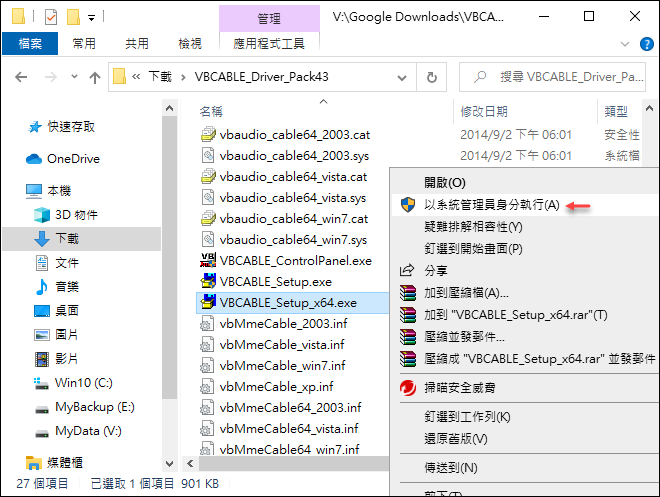Select file vbMmeCable_xp.inf
660x497 pixels.
point(276,386)
